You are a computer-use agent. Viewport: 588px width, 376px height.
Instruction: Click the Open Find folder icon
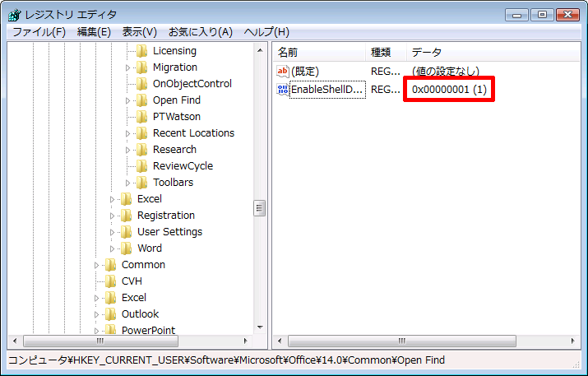coord(141,100)
